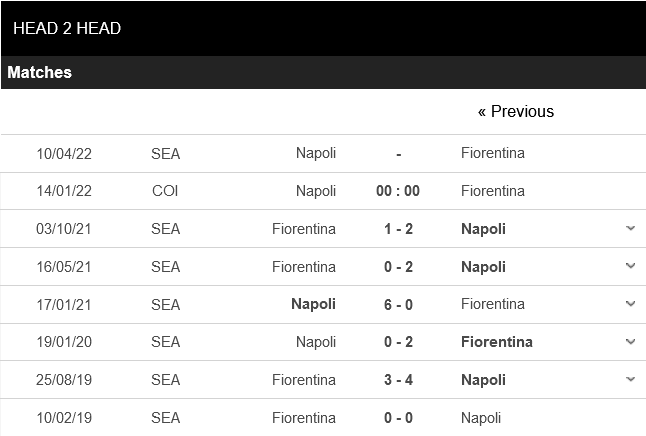The height and width of the screenshot is (436, 646).
Task: Open the 6 - 0 score result
Action: click(399, 304)
